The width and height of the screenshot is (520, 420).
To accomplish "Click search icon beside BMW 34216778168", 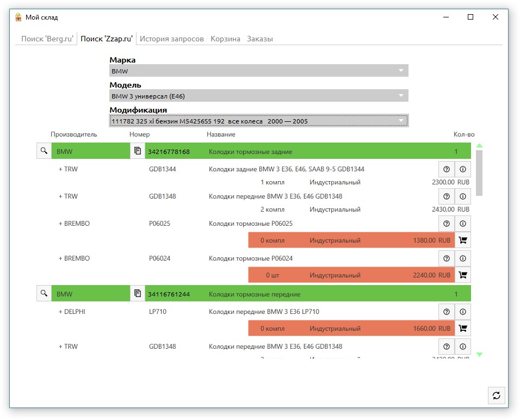I will (x=44, y=151).
